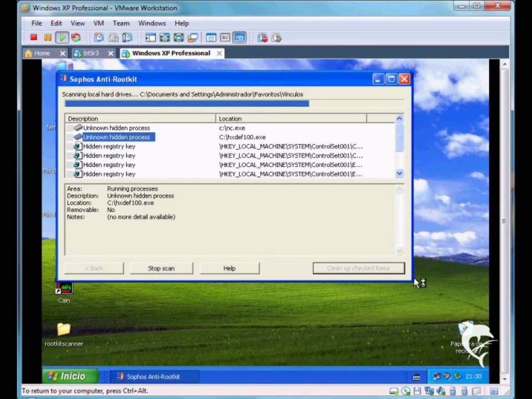Click the on-screen keyboard taskbar icon

416,377
